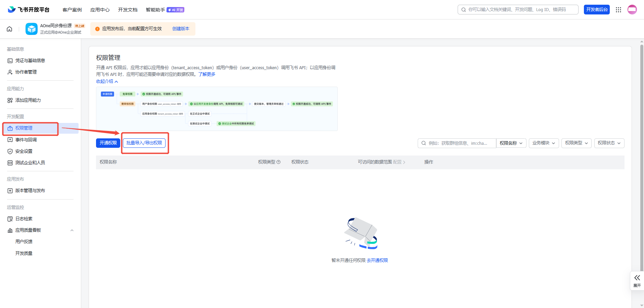This screenshot has height=308, width=644.
Task: Click the 添加应用能力 grid icon
Action: (10, 100)
